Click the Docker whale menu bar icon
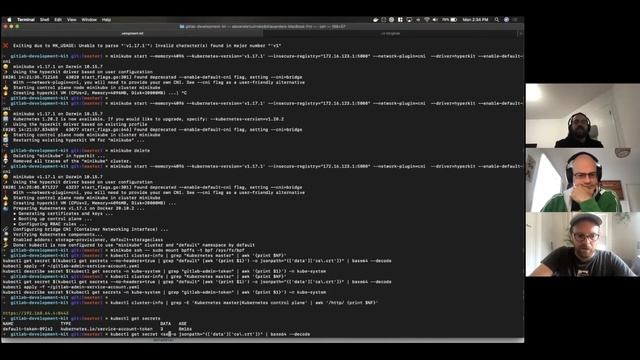Viewport: 640px width, 360px height. pos(376,20)
